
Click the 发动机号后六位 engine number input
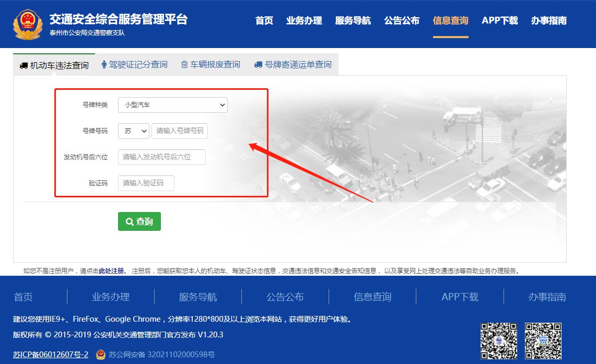[x=162, y=157]
